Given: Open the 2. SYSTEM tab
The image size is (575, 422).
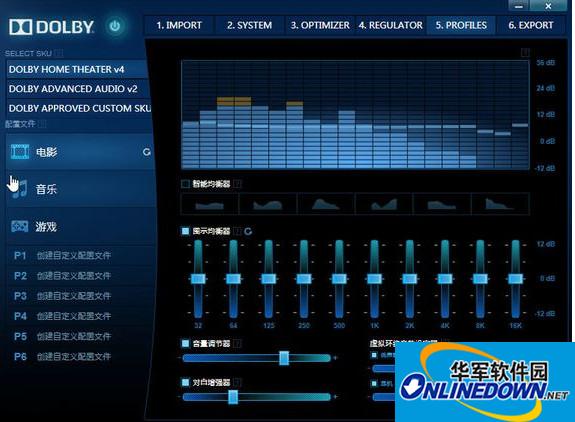Looking at the screenshot, I should pos(249,25).
